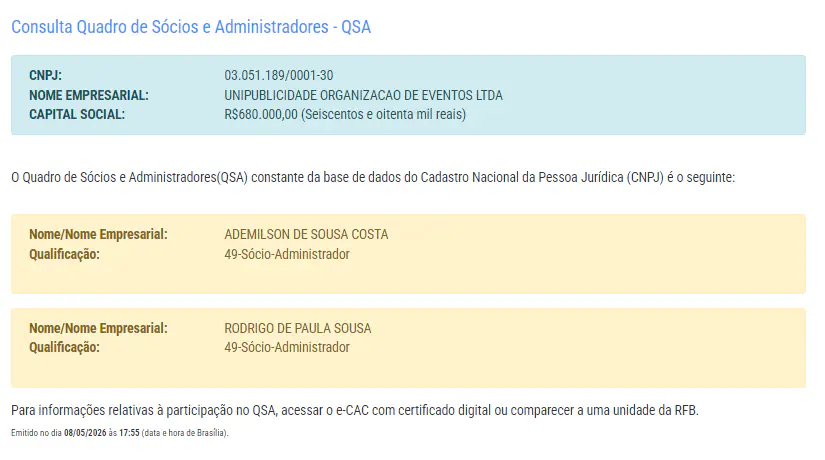Select the capital value R$680.000,00

tap(261, 114)
